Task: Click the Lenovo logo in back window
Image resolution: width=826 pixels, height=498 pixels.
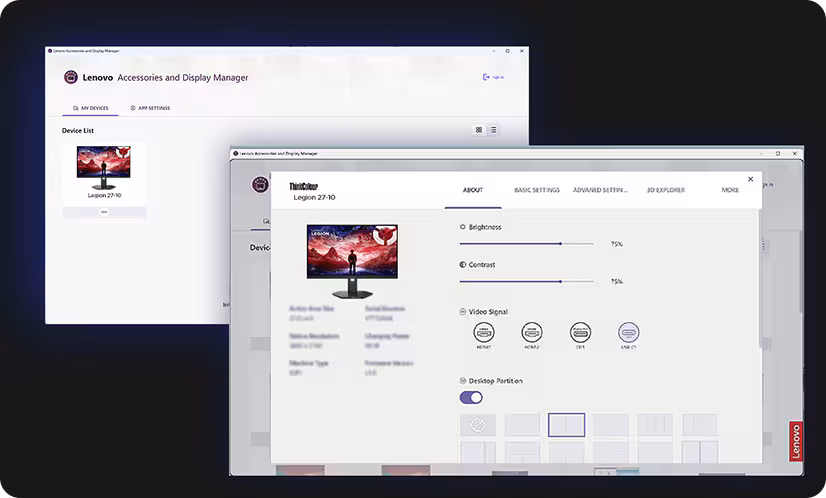Action: (x=71, y=77)
